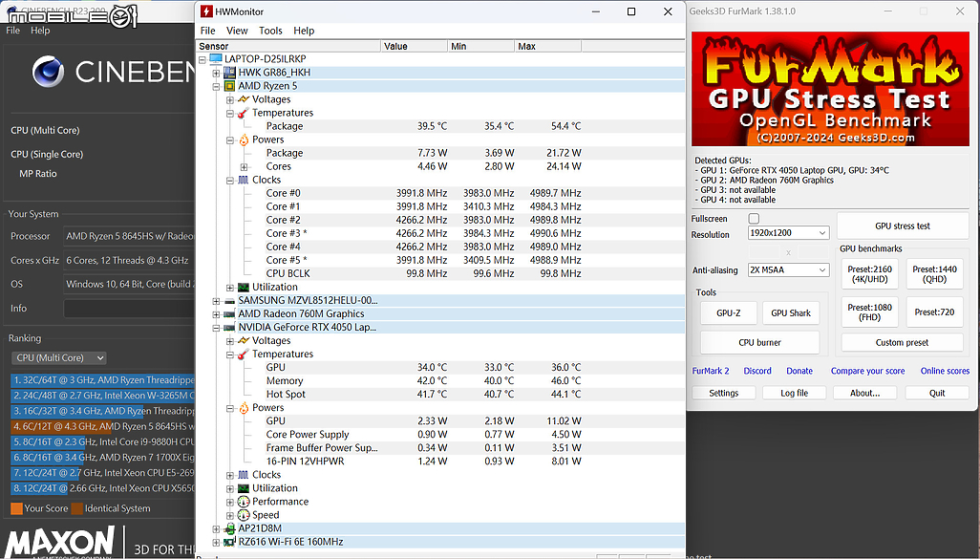Click the Temperatures thermometer icon under NVIDIA GeForce
Viewport: 980px width, 559px height.
[x=244, y=354]
